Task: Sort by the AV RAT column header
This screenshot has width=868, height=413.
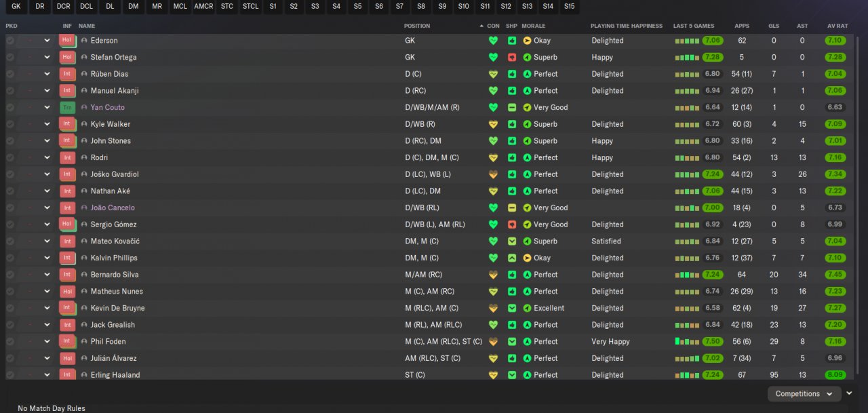Action: 837,26
